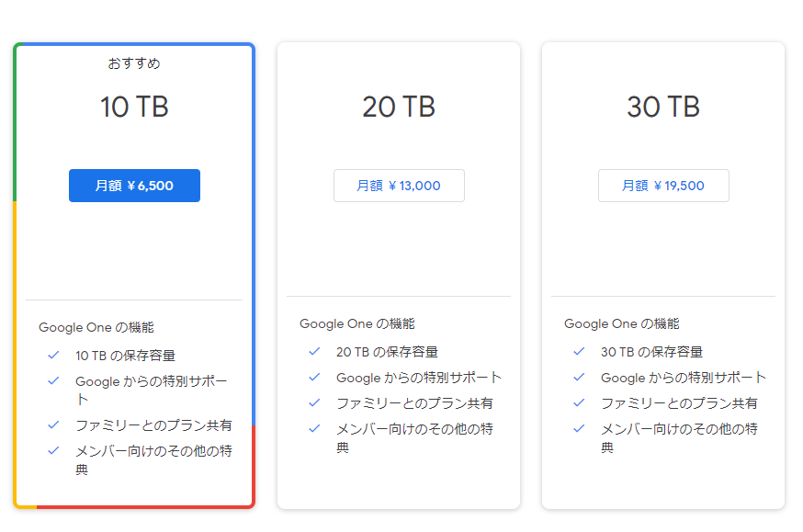
Task: Click the 30 TB plan heading
Action: (663, 107)
